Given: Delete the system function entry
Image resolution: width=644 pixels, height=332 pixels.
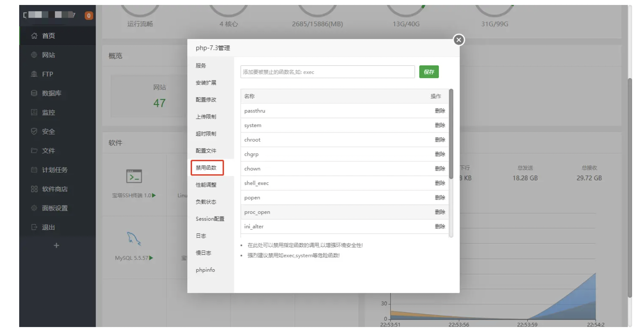Looking at the screenshot, I should [x=440, y=125].
